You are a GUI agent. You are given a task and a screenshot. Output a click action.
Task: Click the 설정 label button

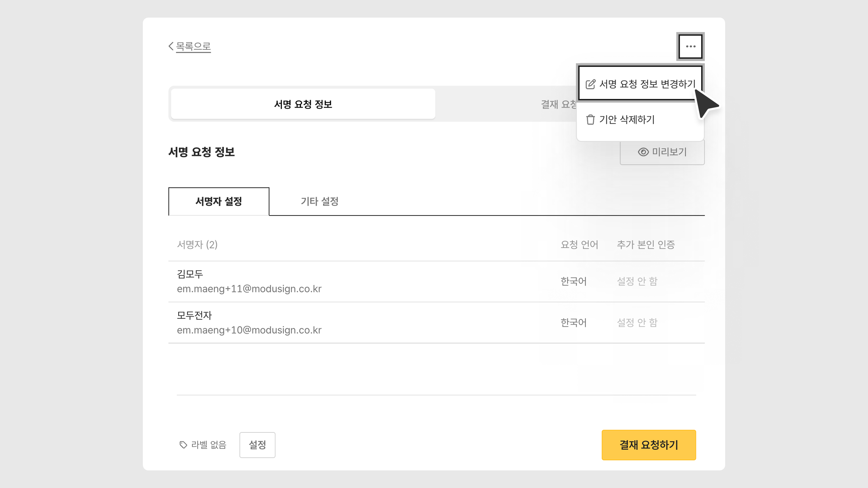(x=257, y=445)
